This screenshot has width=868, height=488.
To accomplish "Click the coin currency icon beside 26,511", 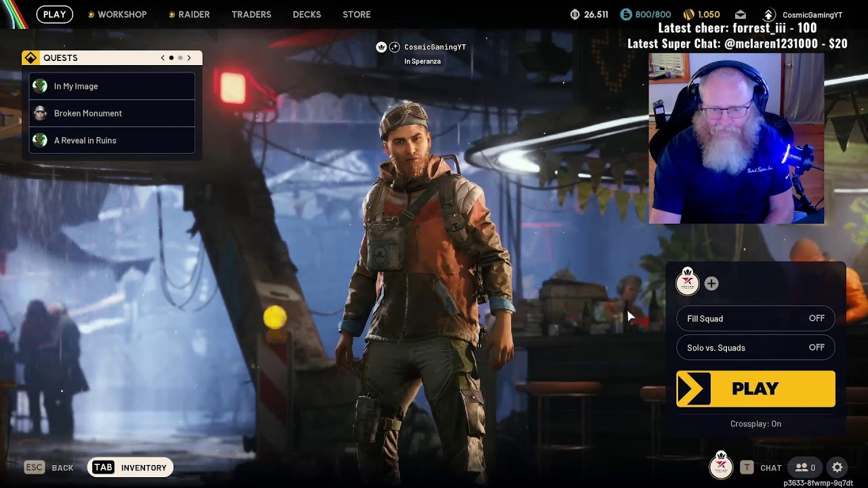I will pos(575,14).
